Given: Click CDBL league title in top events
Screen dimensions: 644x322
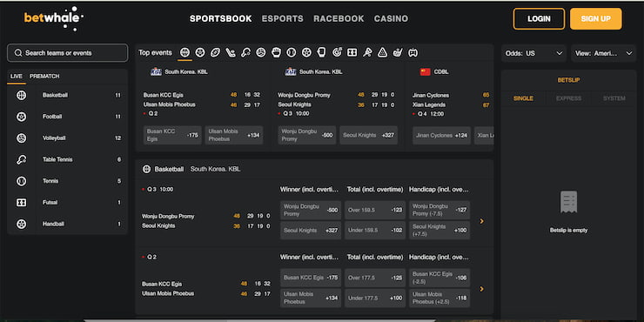Looking at the screenshot, I should tap(441, 72).
